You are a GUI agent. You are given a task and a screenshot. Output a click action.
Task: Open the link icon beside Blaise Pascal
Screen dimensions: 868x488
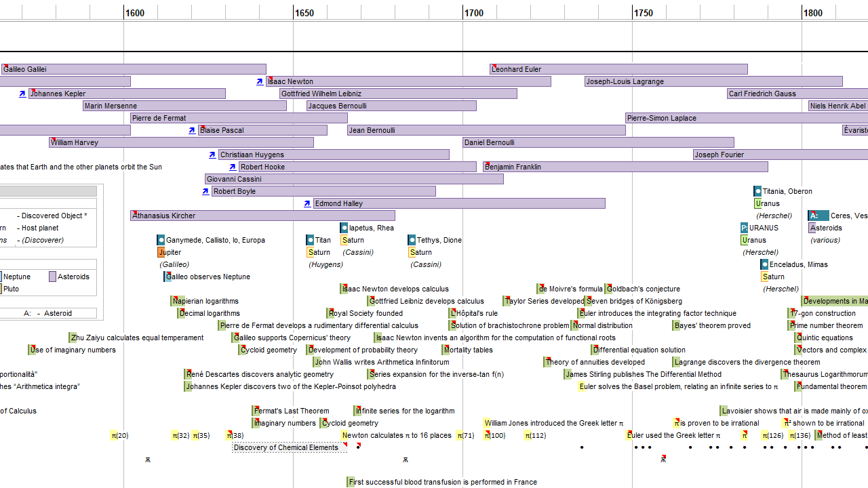click(x=192, y=130)
